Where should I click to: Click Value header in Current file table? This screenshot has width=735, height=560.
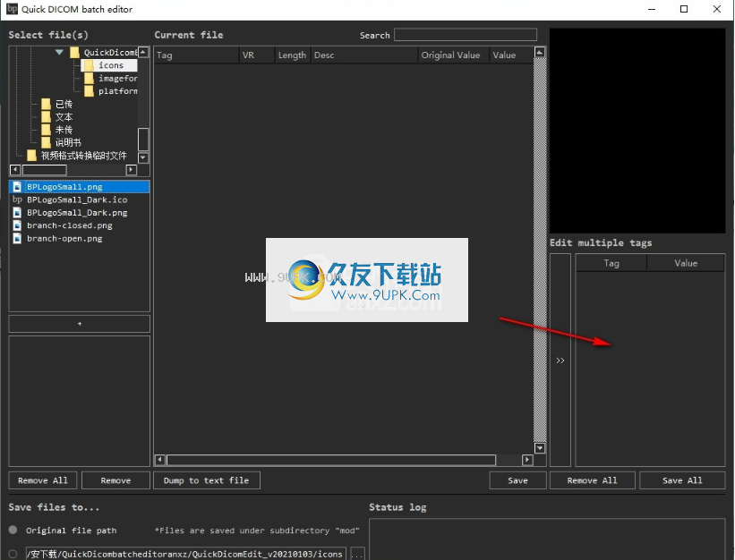511,55
